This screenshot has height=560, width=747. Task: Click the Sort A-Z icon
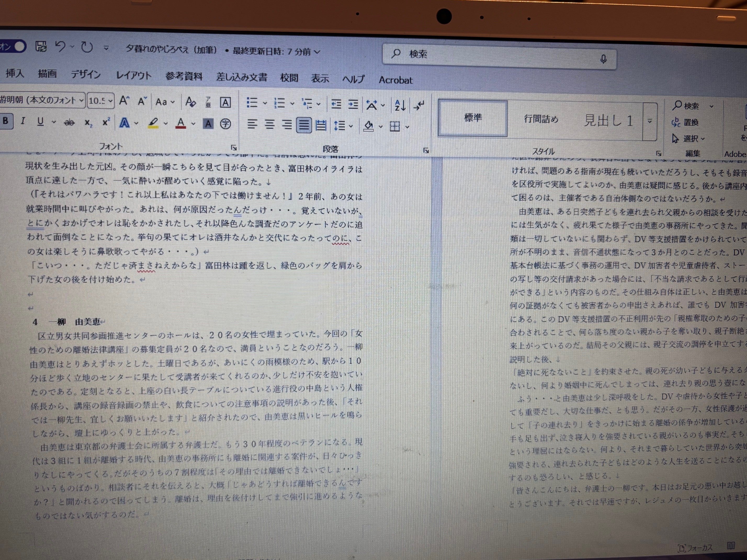[400, 105]
